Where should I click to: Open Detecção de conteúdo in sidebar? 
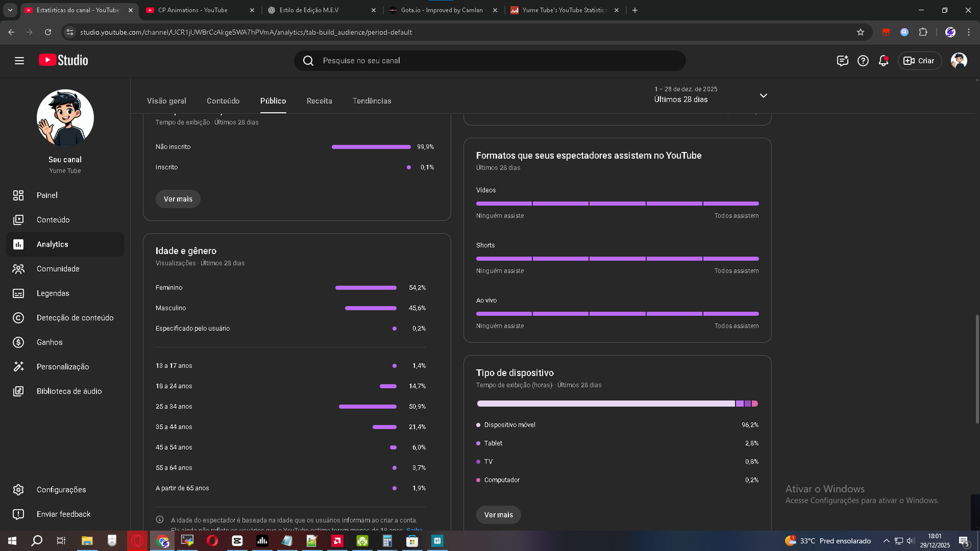click(x=75, y=318)
